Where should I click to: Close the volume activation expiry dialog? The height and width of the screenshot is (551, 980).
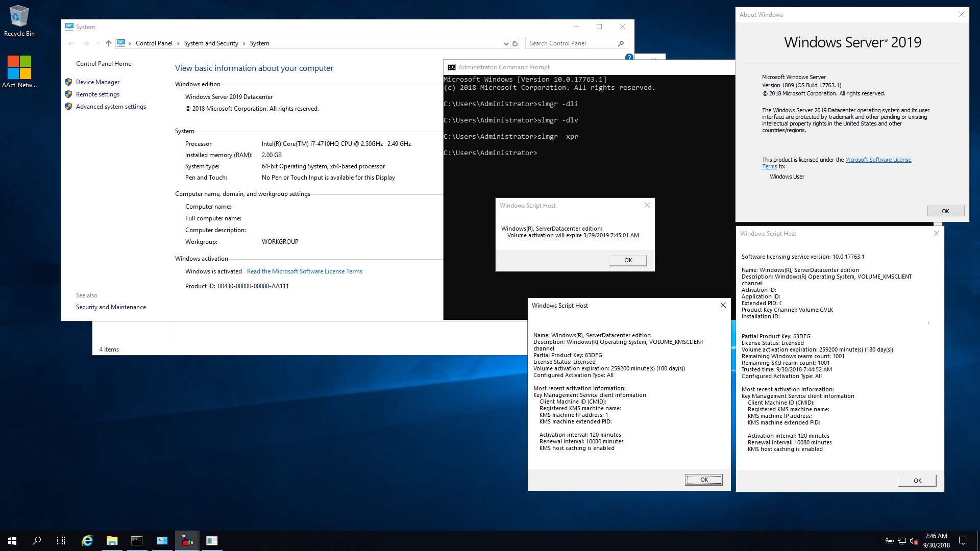pyautogui.click(x=647, y=205)
